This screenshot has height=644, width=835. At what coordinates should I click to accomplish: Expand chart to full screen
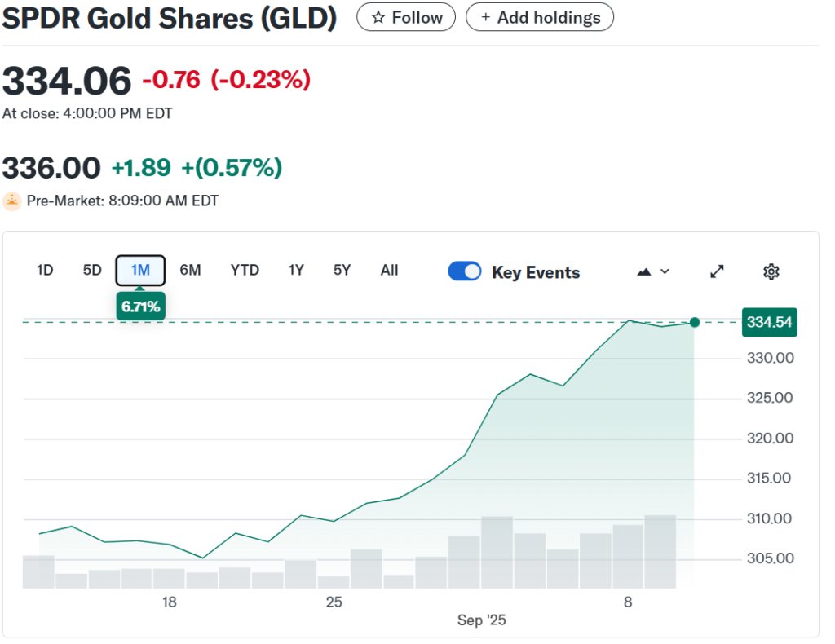pos(718,271)
